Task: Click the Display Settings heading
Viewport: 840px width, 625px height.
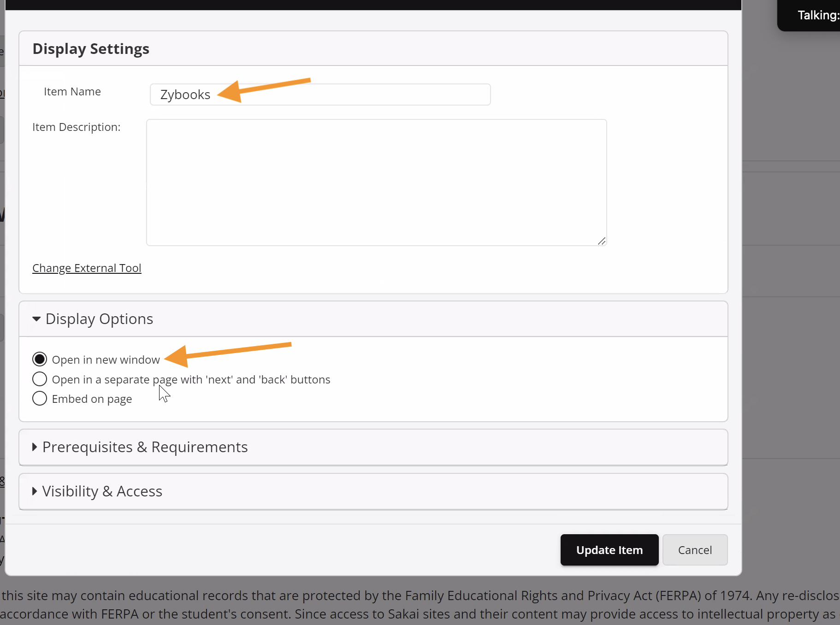Action: coord(91,49)
